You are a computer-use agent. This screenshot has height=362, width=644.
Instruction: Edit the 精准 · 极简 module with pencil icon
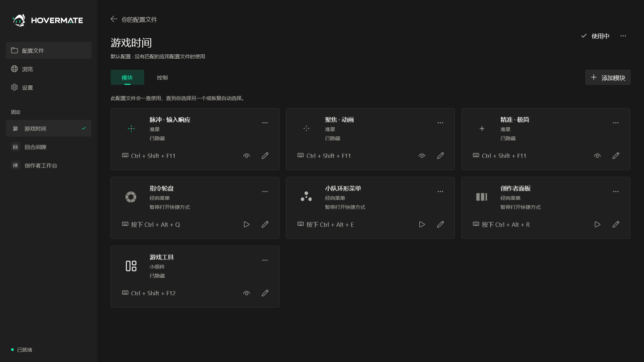(x=616, y=156)
